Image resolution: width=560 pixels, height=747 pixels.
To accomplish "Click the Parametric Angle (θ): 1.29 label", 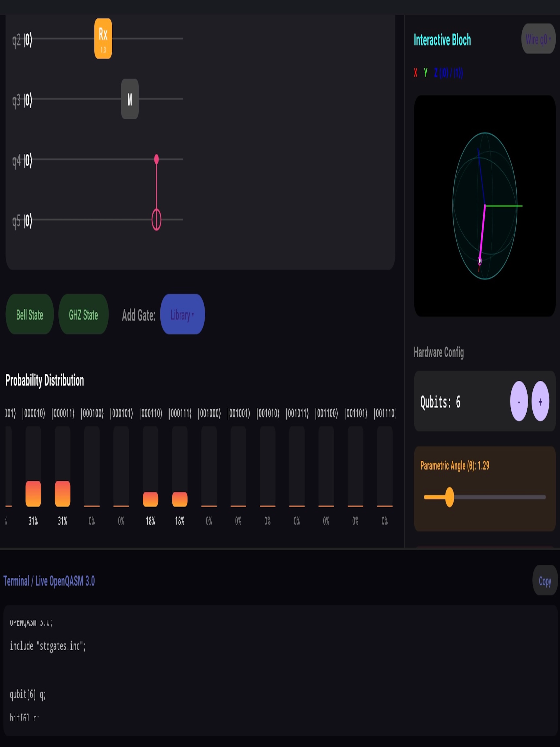I will tap(455, 466).
